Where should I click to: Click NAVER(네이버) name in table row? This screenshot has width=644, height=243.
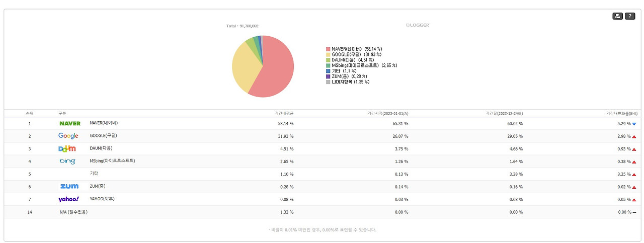[x=104, y=123]
